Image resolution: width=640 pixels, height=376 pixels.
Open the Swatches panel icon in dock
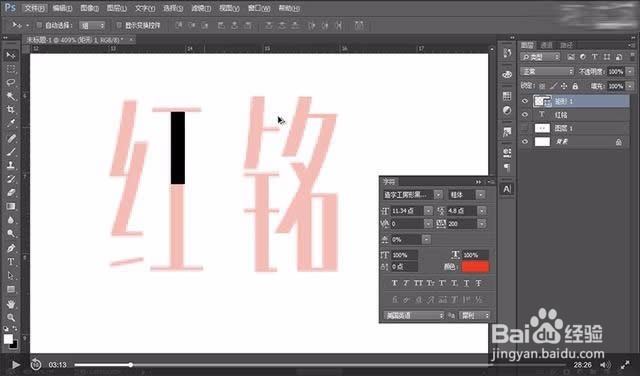tap(507, 96)
